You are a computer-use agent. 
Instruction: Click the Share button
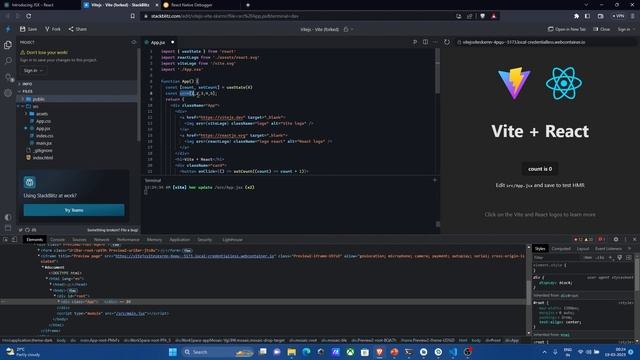78,29
